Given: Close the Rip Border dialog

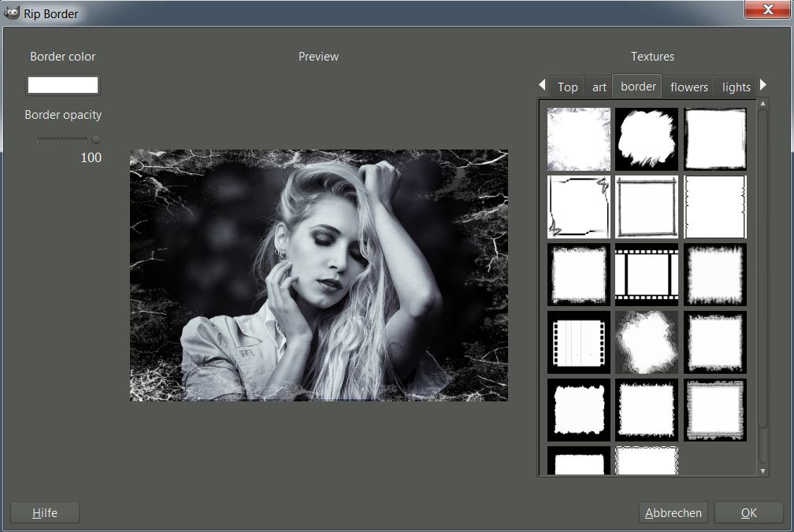Looking at the screenshot, I should pyautogui.click(x=768, y=9).
